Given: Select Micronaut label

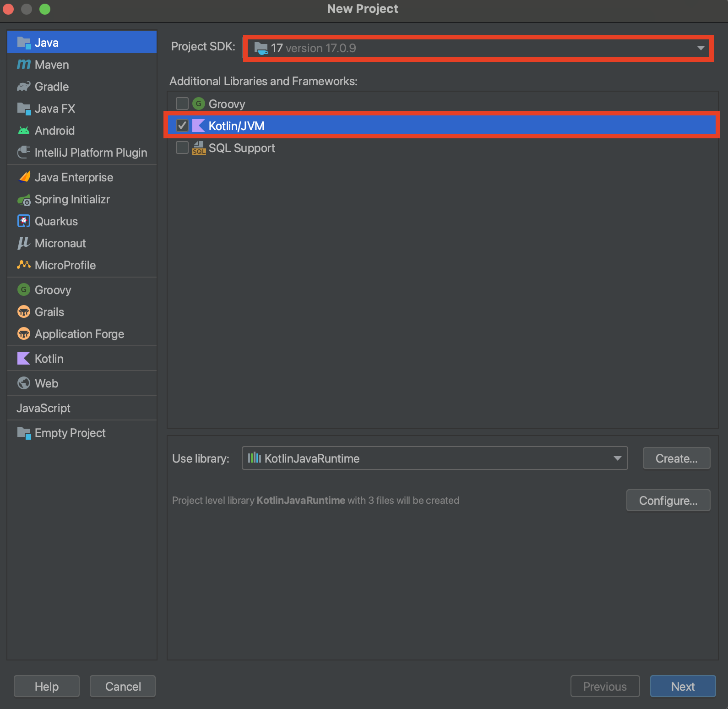Looking at the screenshot, I should [60, 243].
